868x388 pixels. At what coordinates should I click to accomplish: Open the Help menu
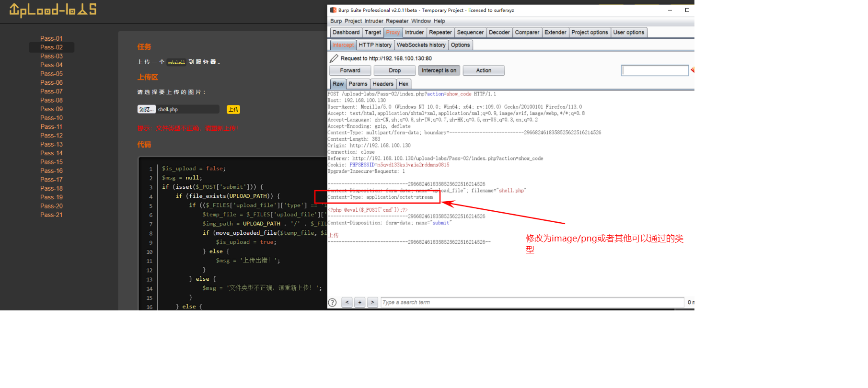[440, 21]
